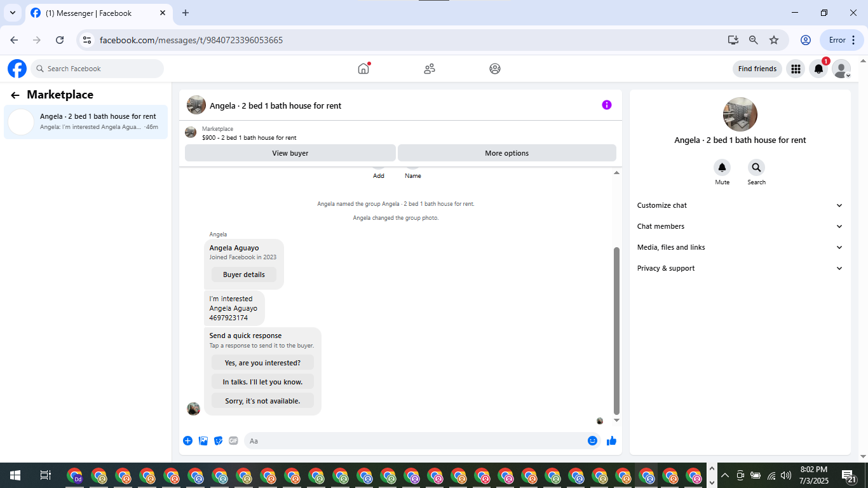The image size is (868, 488).
Task: Search in conversation using the magnifier icon
Action: [756, 168]
